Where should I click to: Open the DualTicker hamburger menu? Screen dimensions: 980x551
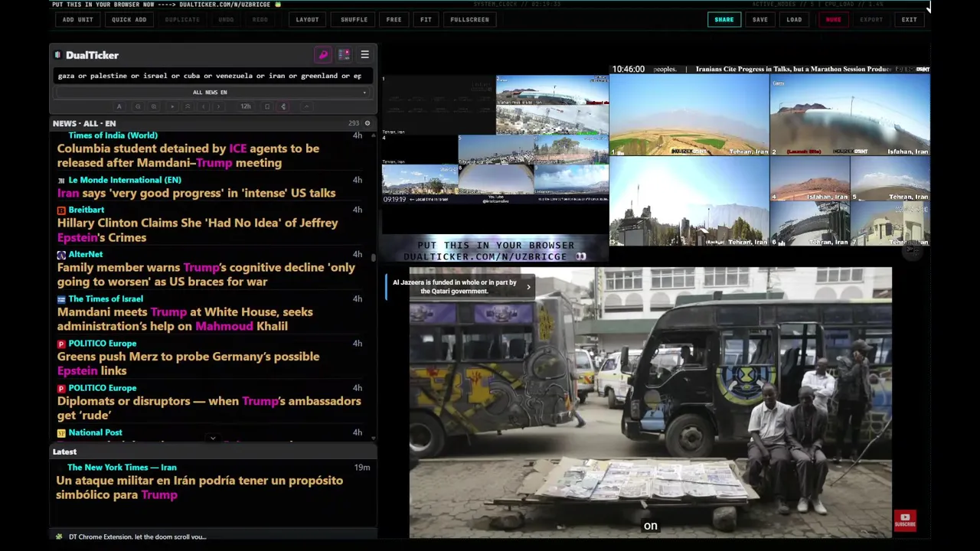[x=365, y=55]
